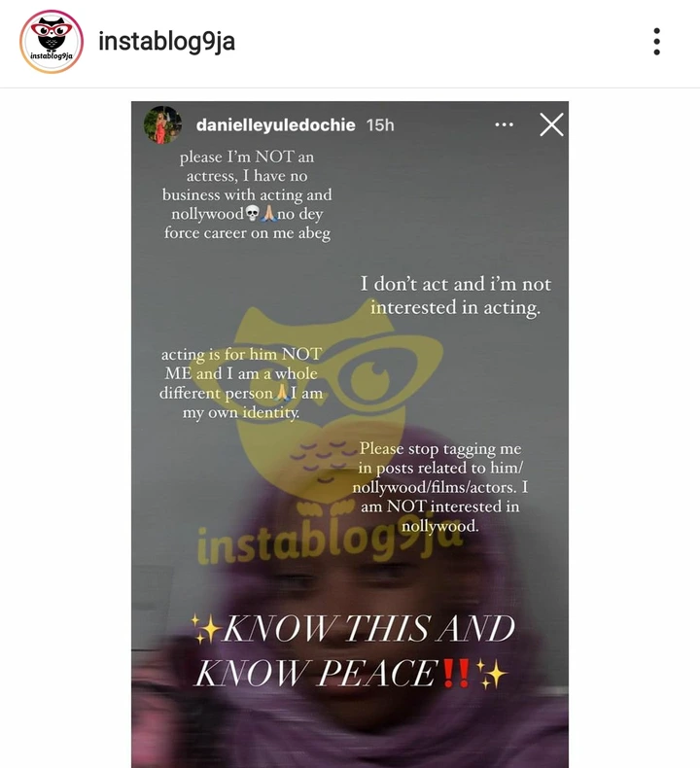Viewport: 700px width, 768px height.
Task: Close the story with the X icon
Action: (x=551, y=124)
